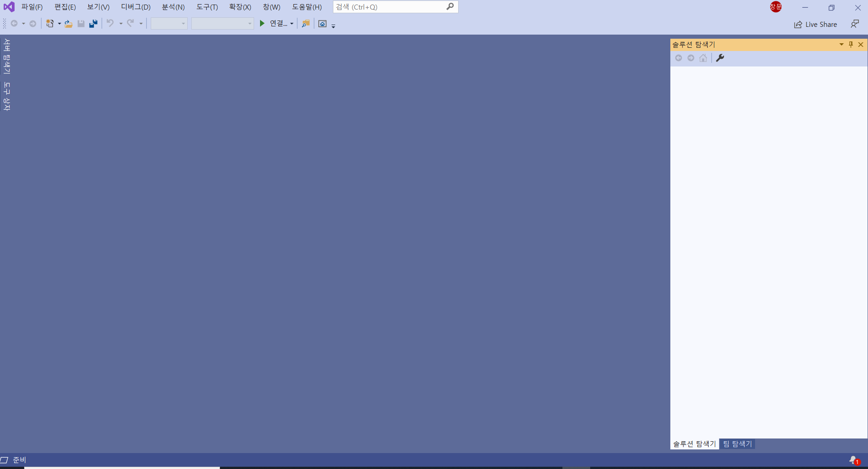The width and height of the screenshot is (868, 469).
Task: Click the navigate backward toolbar icon
Action: [x=14, y=24]
